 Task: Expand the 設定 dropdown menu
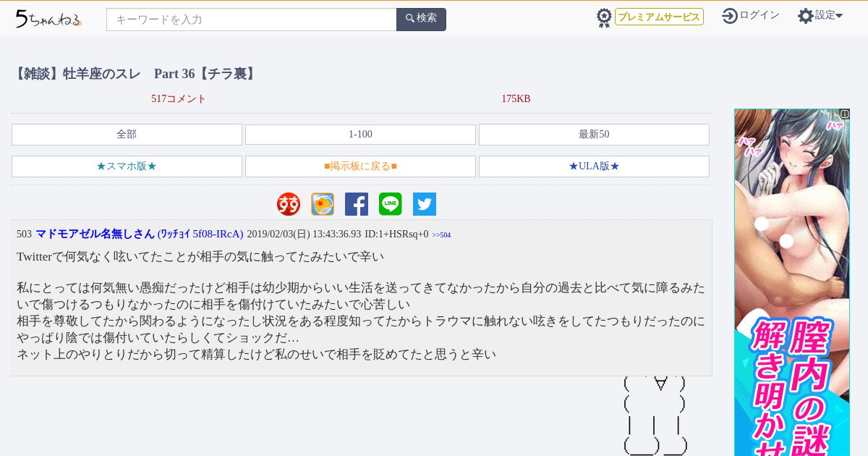point(829,15)
